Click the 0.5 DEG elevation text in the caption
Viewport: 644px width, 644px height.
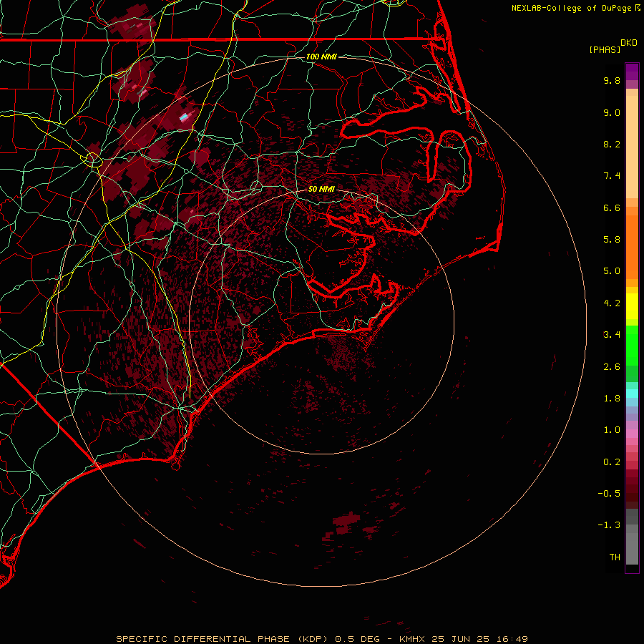pyautogui.click(x=357, y=639)
